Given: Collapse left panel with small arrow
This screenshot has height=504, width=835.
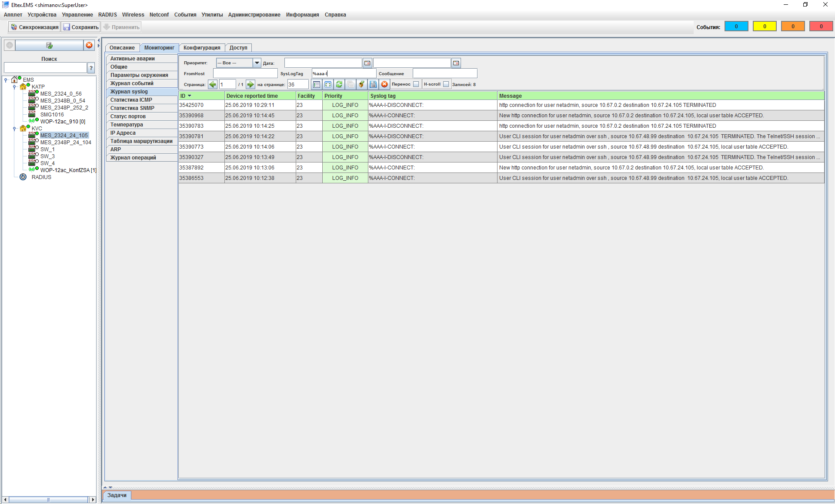Looking at the screenshot, I should [x=99, y=40].
